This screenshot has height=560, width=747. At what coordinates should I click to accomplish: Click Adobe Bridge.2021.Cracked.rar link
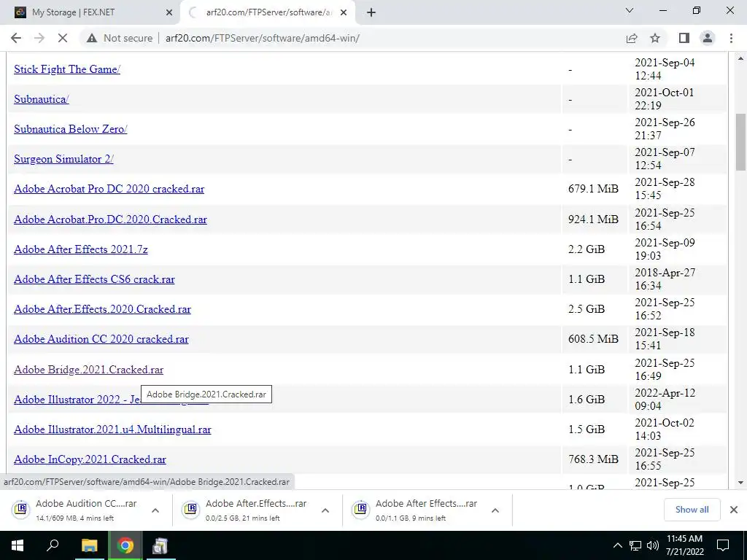(x=88, y=370)
